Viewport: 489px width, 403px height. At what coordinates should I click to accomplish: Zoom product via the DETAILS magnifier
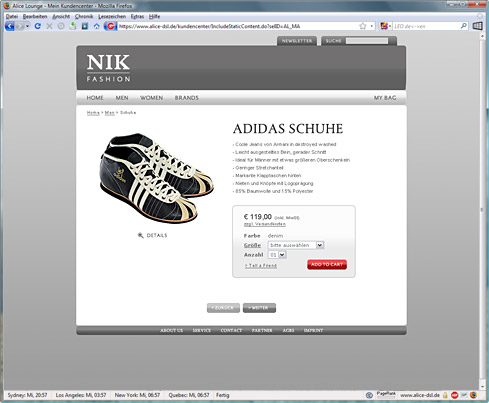[141, 235]
